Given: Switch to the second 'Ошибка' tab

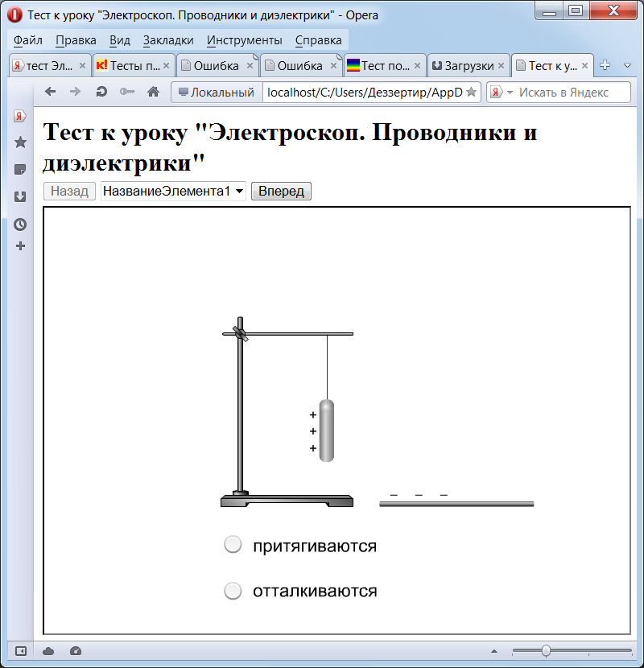Looking at the screenshot, I should (299, 66).
